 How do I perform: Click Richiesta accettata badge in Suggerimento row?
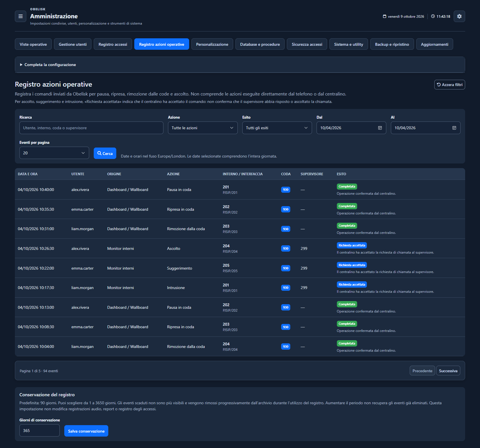click(x=352, y=265)
